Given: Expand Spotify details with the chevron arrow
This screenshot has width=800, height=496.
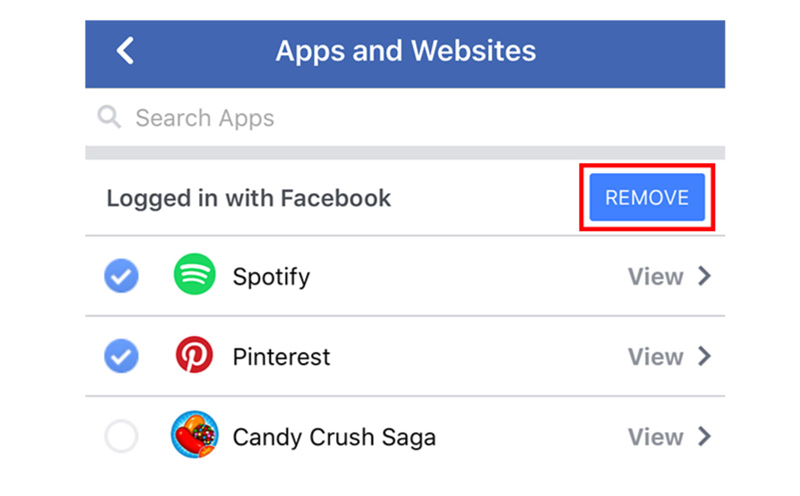Looking at the screenshot, I should click(x=705, y=276).
